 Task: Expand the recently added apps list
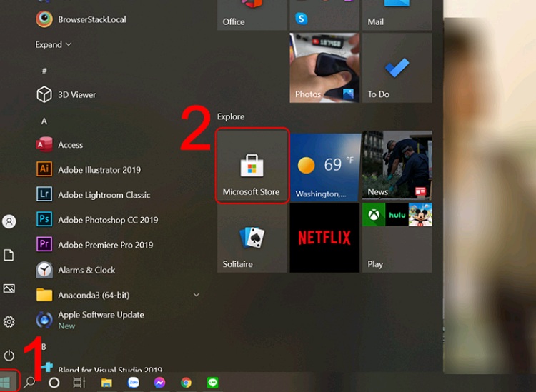54,44
